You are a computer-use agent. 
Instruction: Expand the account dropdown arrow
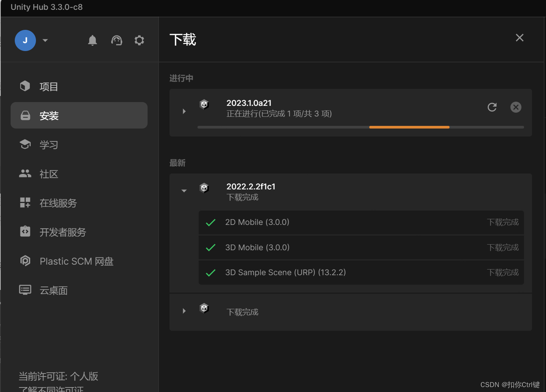pyautogui.click(x=45, y=40)
